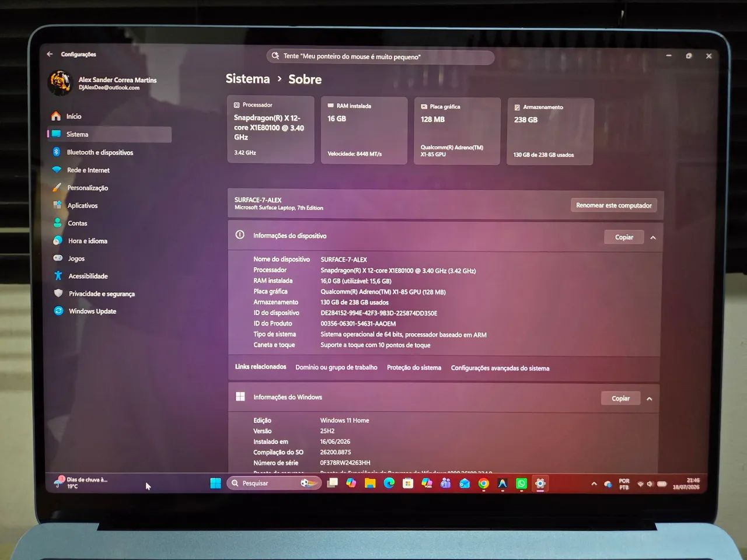Click the Settings gear taskbar icon

540,484
